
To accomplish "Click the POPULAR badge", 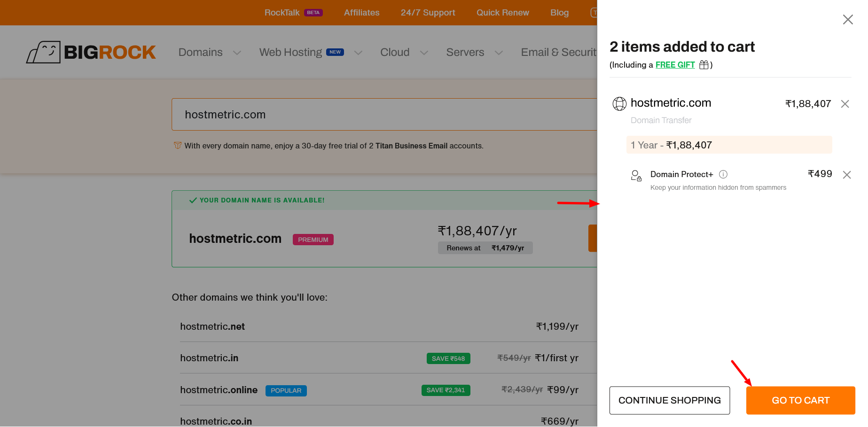I will [286, 391].
